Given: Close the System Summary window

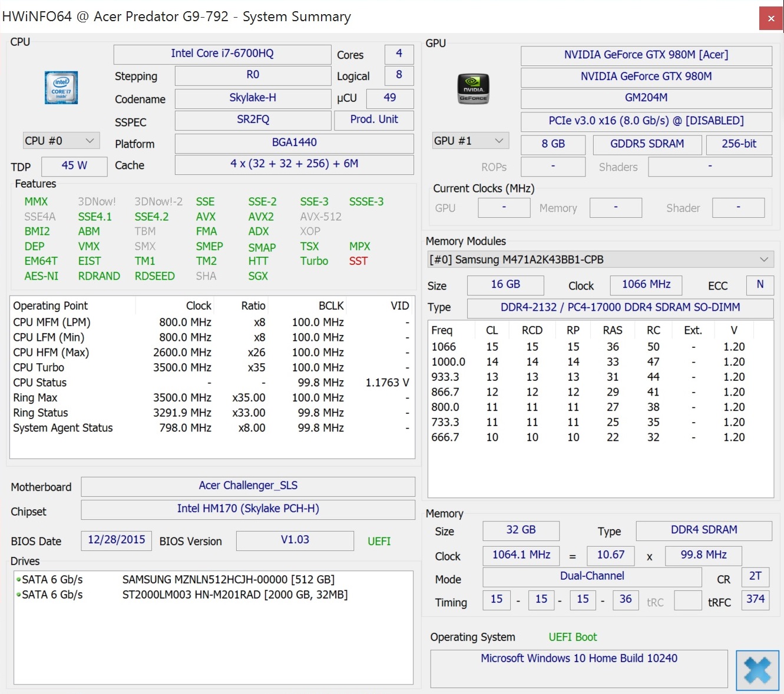Looking at the screenshot, I should (x=771, y=18).
